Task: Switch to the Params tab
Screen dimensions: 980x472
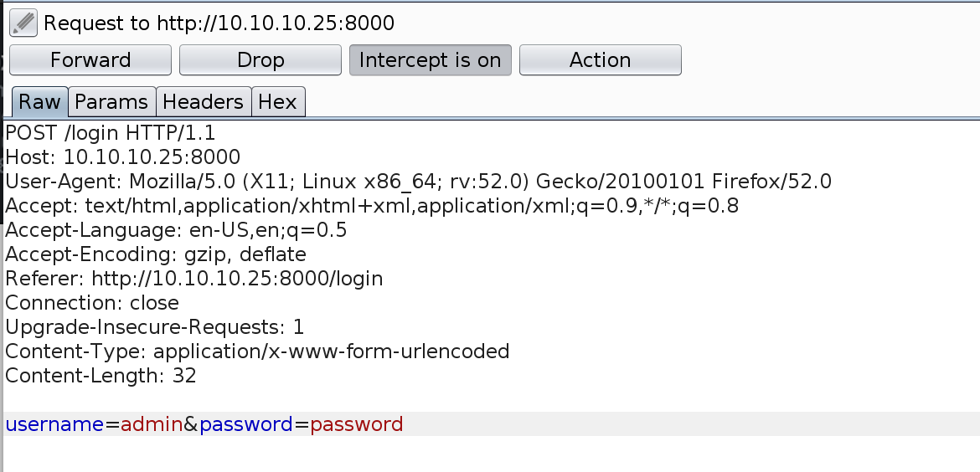Action: [x=111, y=102]
